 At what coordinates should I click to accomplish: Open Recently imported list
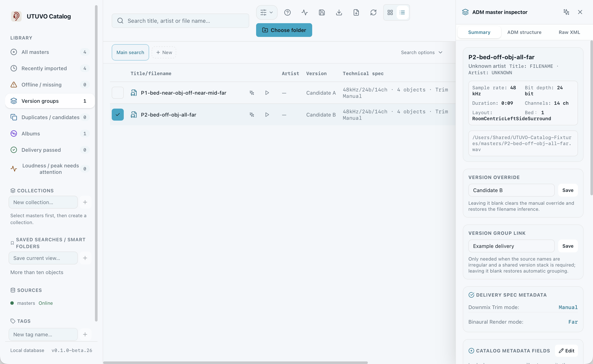pos(50,68)
